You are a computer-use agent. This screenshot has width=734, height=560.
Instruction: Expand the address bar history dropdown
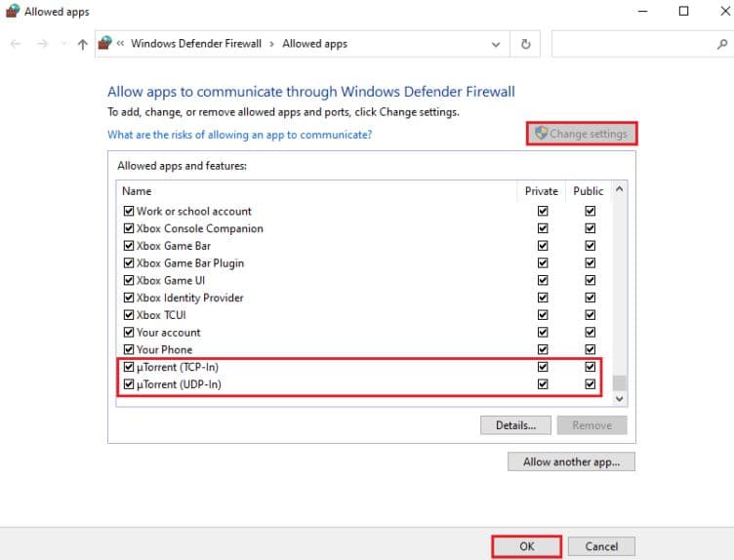(497, 44)
